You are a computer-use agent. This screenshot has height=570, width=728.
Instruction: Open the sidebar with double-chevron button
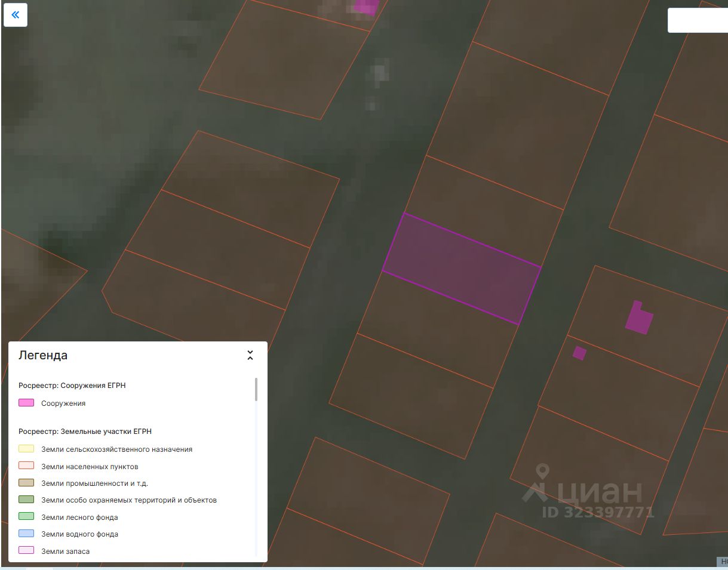pos(16,15)
